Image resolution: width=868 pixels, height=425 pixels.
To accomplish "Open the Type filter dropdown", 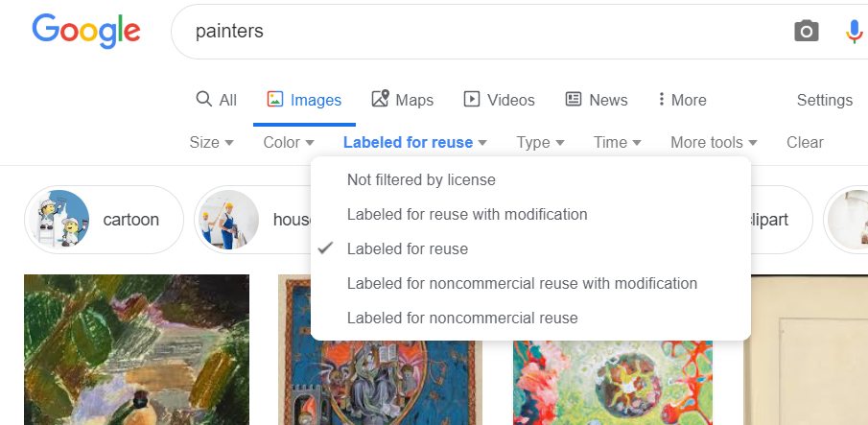I will pyautogui.click(x=540, y=142).
